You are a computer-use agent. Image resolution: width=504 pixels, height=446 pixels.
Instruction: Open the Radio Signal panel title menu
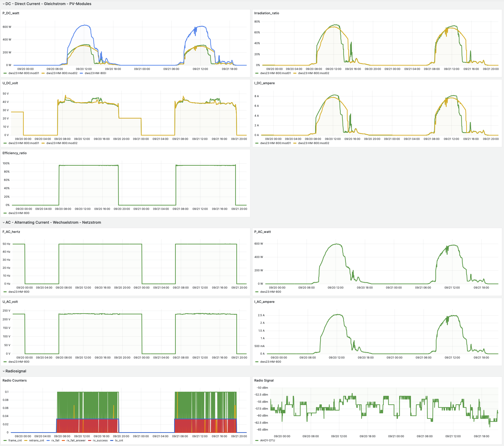click(x=264, y=380)
